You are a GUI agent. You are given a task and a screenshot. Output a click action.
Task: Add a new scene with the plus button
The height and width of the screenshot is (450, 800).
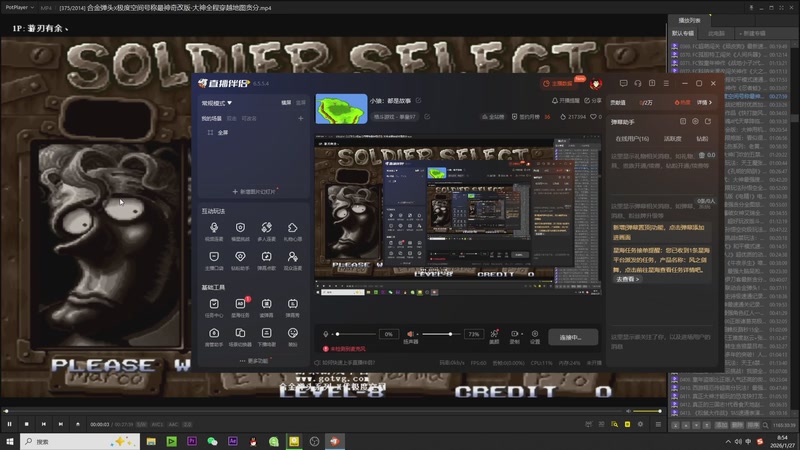pos(301,118)
